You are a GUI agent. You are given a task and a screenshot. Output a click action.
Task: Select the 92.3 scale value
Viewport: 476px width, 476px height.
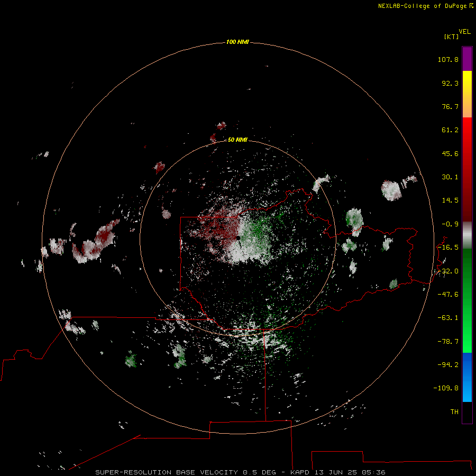pyautogui.click(x=450, y=83)
